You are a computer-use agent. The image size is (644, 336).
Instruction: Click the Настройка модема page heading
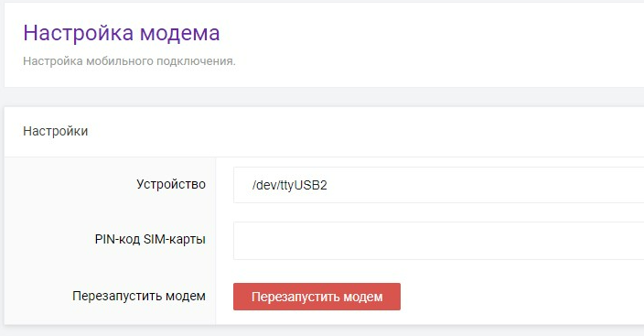point(122,33)
